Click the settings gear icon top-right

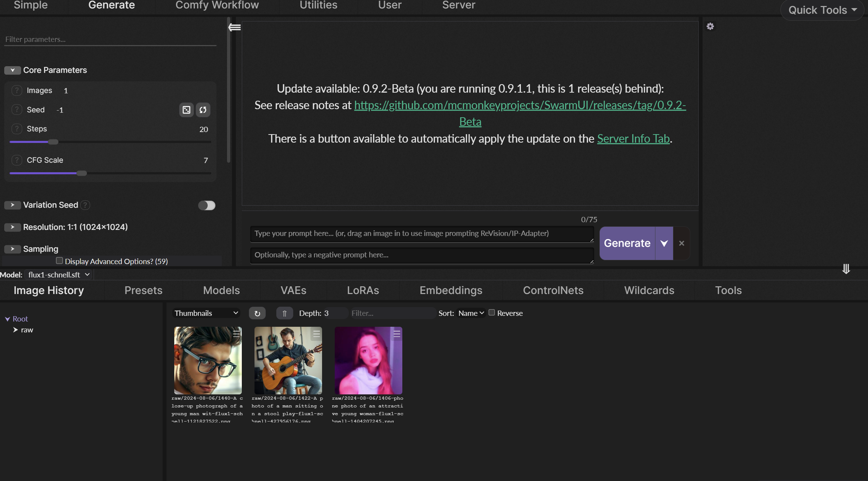pyautogui.click(x=710, y=26)
